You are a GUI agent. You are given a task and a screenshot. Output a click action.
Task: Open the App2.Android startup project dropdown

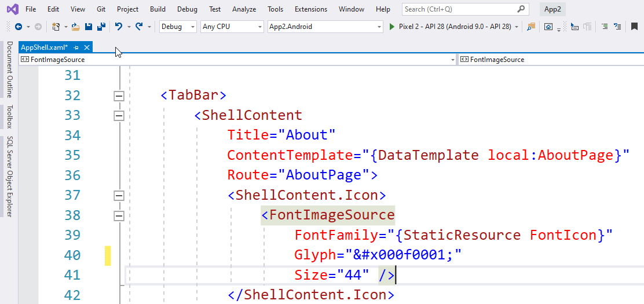(x=325, y=27)
